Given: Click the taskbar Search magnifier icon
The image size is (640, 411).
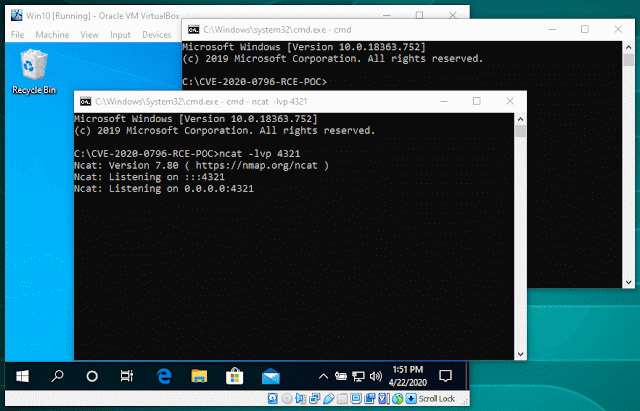Looking at the screenshot, I should click(57, 376).
